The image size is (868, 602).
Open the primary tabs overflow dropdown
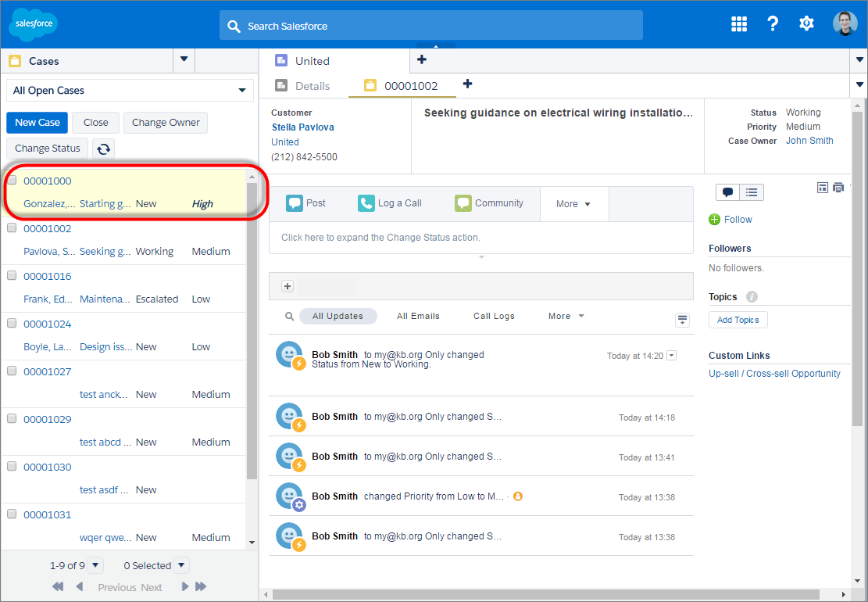click(859, 60)
